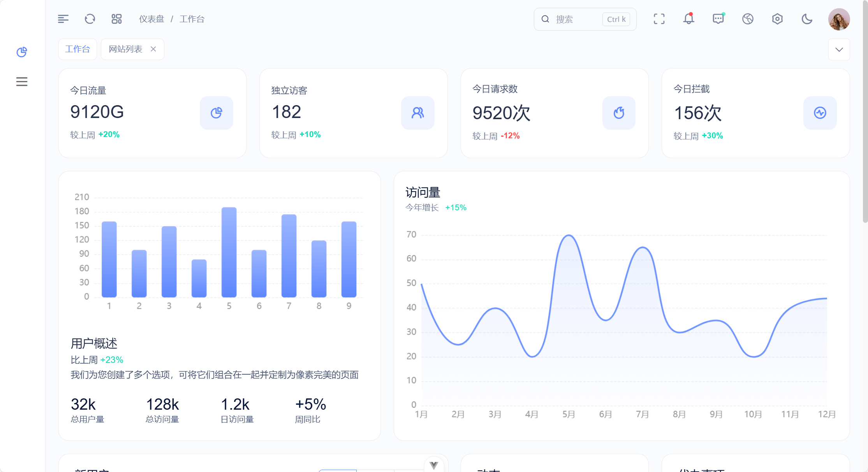Collapse the sidebar menu icon in header
The height and width of the screenshot is (472, 868).
[x=63, y=19]
